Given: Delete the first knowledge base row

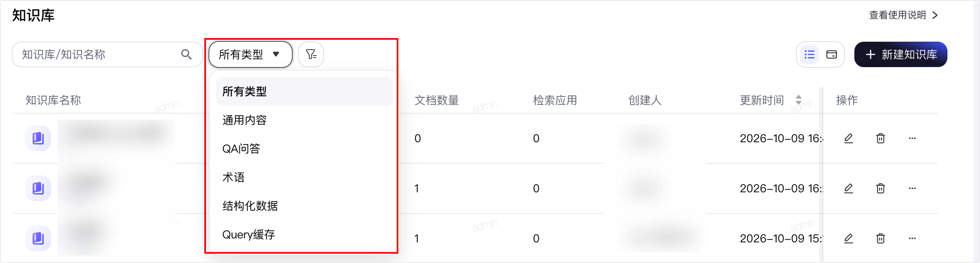Looking at the screenshot, I should [881, 138].
